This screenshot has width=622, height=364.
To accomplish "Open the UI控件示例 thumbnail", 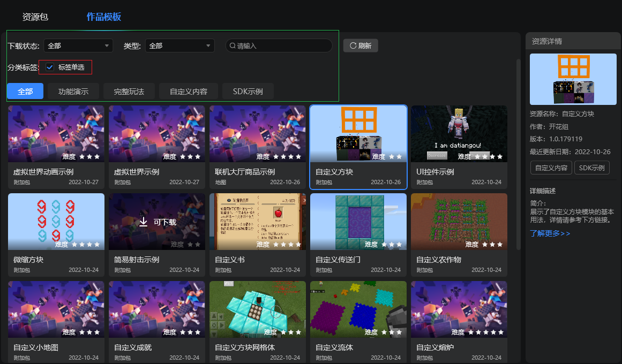I will click(x=459, y=134).
